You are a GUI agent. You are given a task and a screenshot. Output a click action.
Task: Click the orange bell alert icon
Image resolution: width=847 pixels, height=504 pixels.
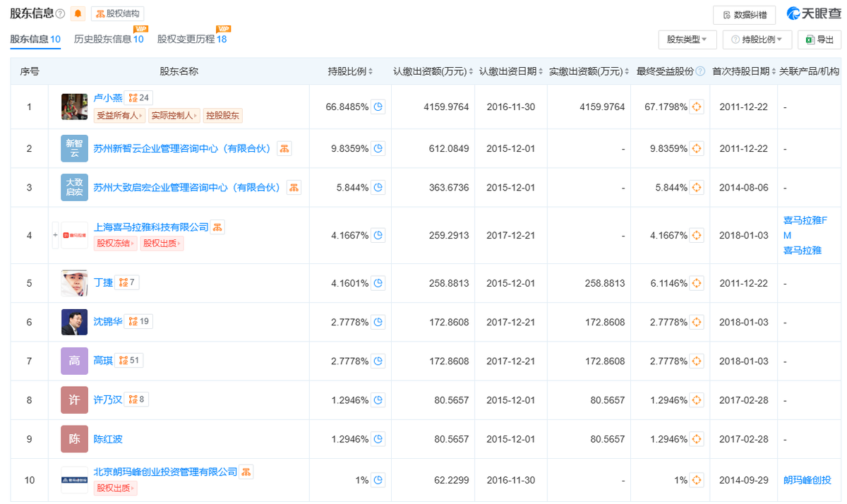[78, 13]
